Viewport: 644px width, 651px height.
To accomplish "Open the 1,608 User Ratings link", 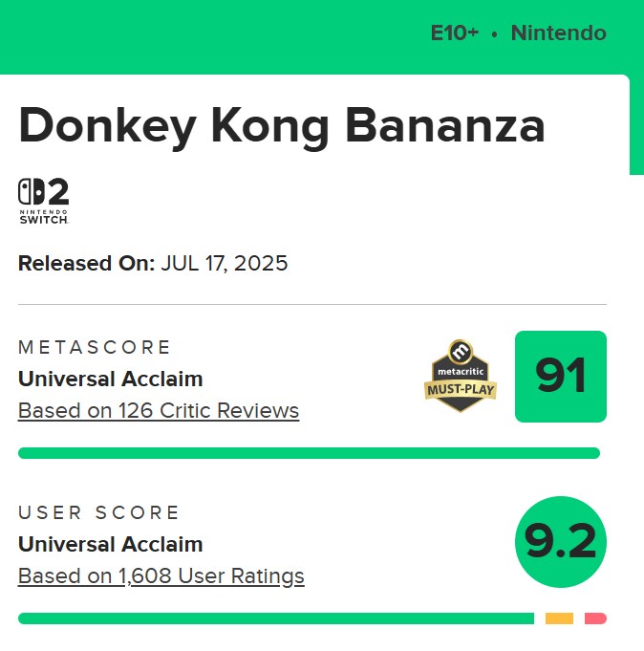I will pos(161,576).
